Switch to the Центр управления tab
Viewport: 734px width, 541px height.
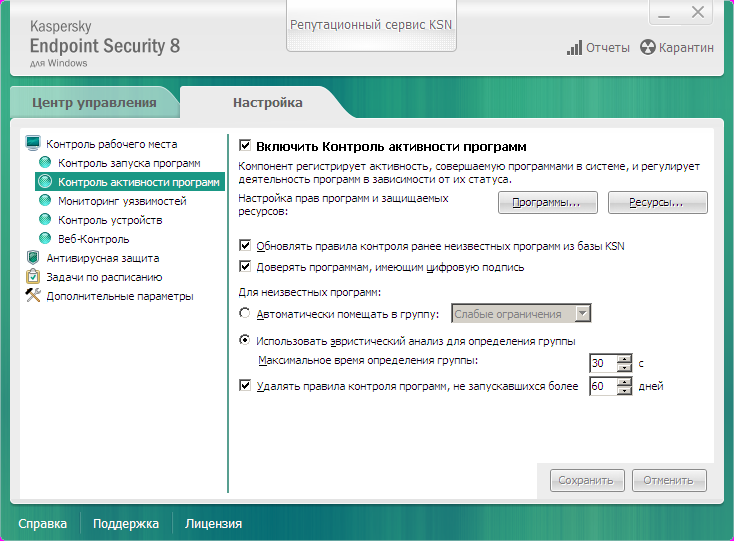(94, 102)
